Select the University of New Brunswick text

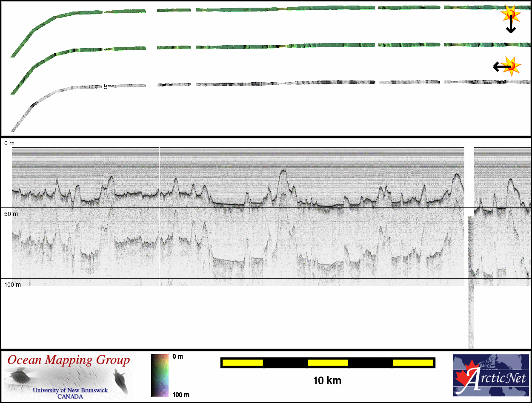click(70, 390)
